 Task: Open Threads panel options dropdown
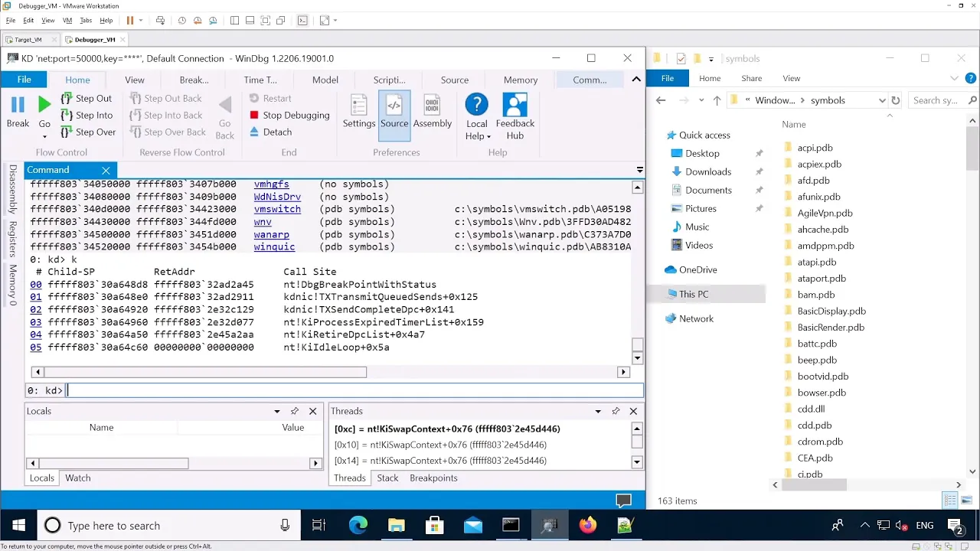(x=598, y=411)
